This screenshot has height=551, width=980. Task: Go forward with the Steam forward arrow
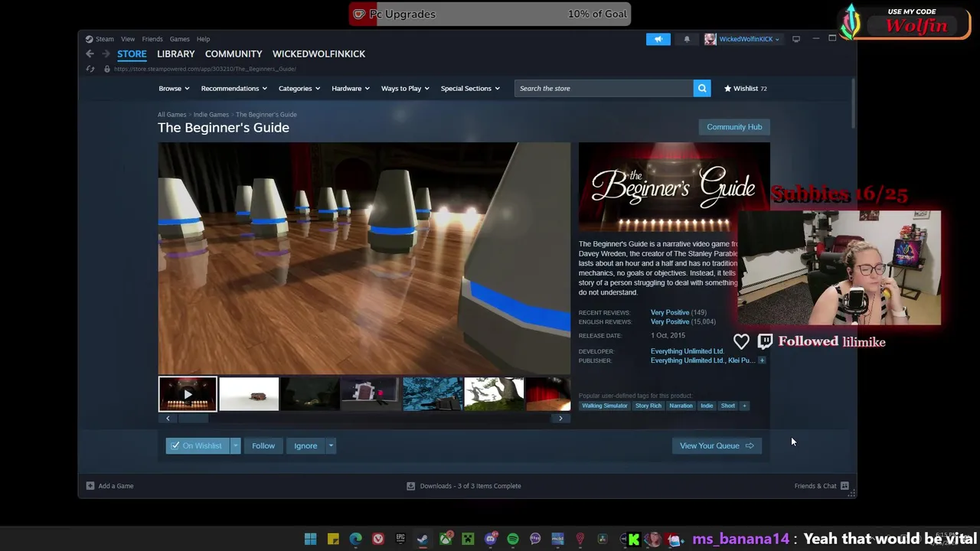[106, 54]
